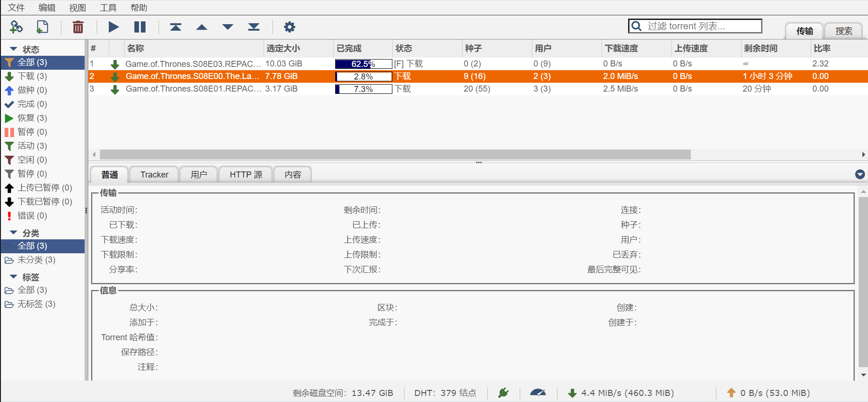Move torrent up in queue

[x=202, y=27]
